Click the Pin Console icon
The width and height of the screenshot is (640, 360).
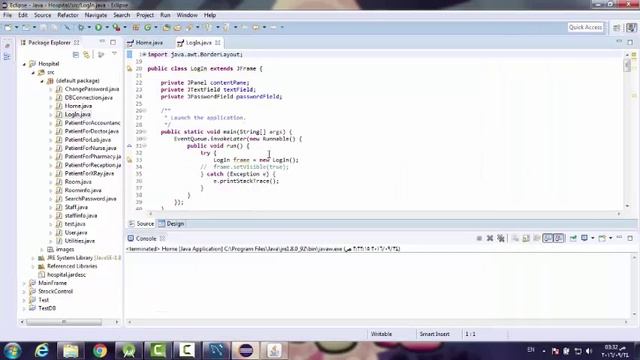coord(573,238)
